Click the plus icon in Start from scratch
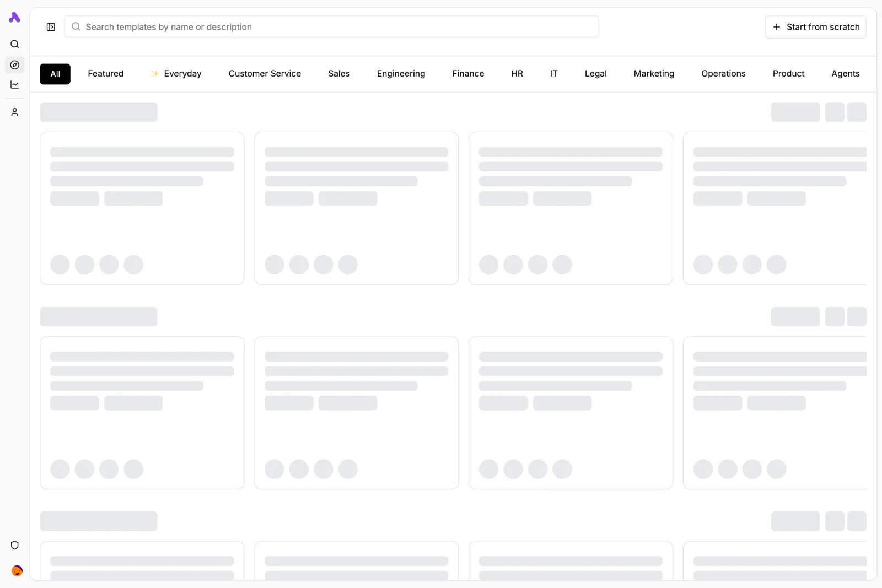The width and height of the screenshot is (882, 588). coord(777,27)
